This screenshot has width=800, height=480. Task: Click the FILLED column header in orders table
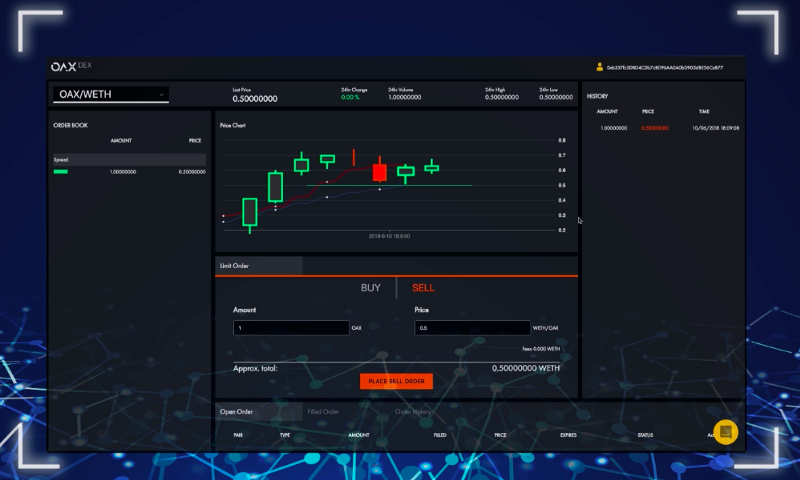coord(440,435)
